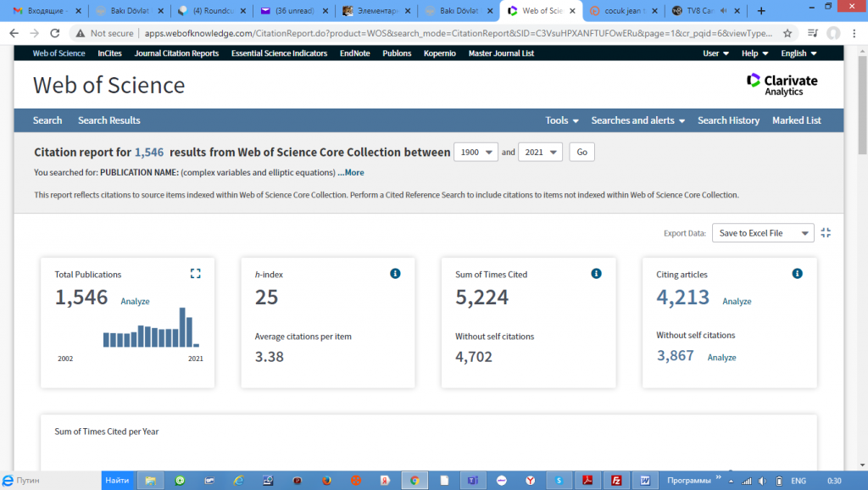Click the Citing articles info icon

(797, 274)
